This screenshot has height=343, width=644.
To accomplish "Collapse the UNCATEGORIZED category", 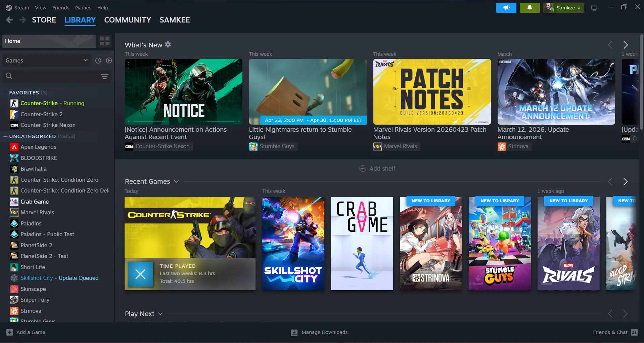I will (5, 136).
